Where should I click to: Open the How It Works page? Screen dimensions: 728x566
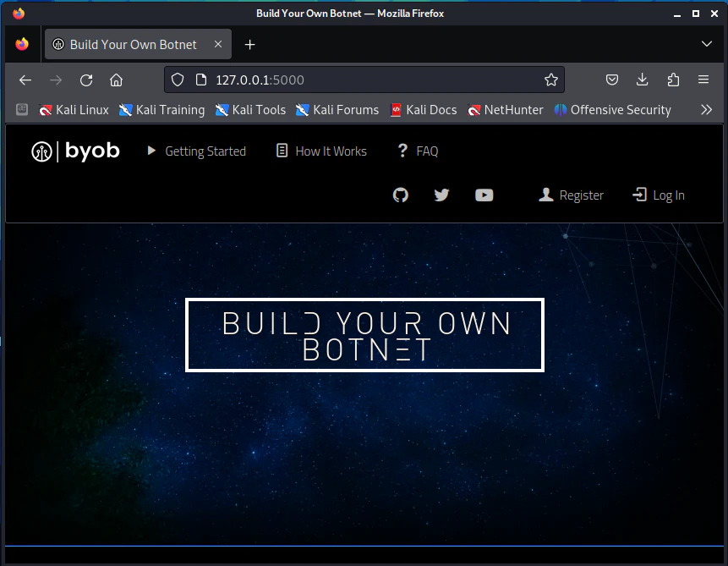[x=321, y=151]
